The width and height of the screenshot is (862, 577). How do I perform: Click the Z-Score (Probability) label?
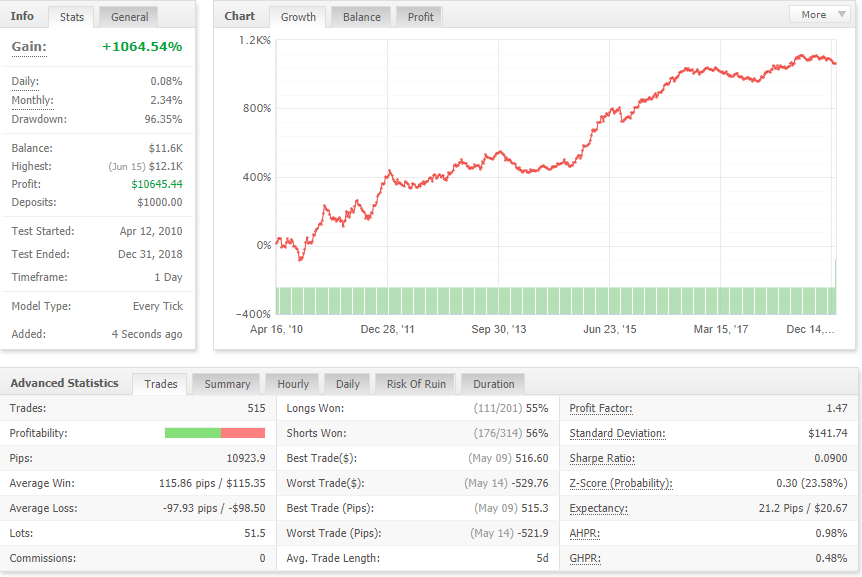[621, 483]
